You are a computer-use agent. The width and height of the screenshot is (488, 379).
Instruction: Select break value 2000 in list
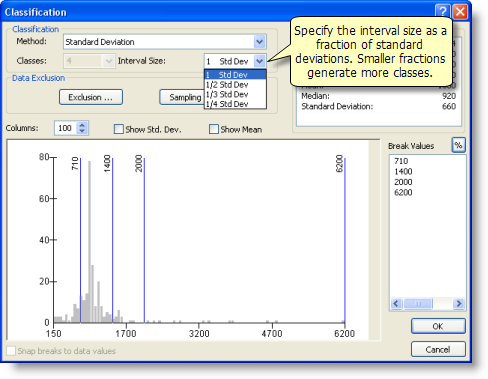403,182
